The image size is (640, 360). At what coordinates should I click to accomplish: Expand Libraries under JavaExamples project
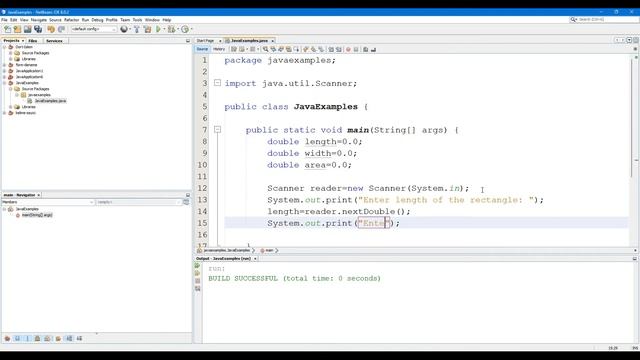coord(11,107)
